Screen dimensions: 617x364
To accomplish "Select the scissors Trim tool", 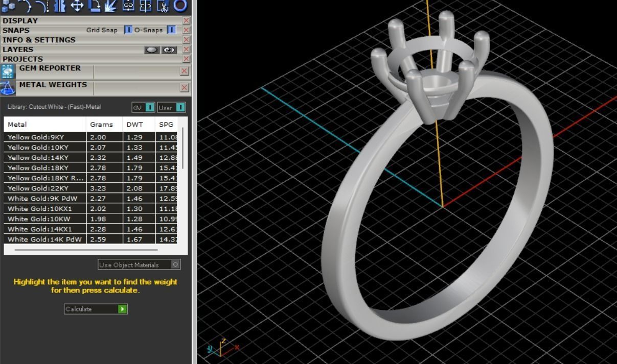I will tap(163, 6).
